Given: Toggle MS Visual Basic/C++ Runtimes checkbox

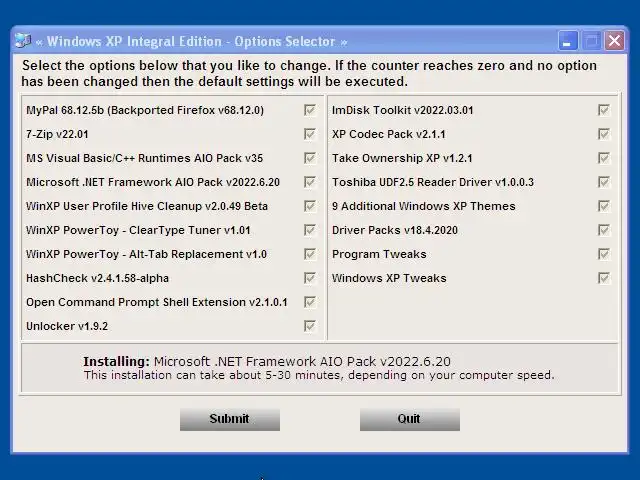Looking at the screenshot, I should pos(310,158).
